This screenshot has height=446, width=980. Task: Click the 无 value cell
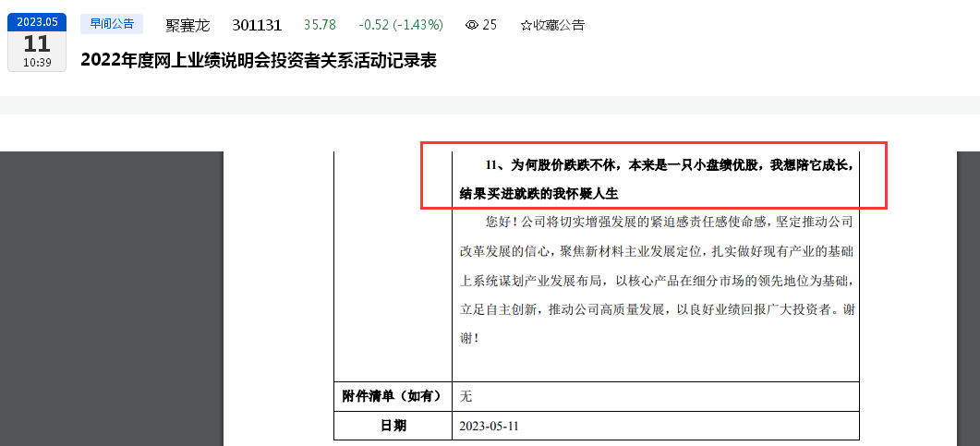(656, 396)
